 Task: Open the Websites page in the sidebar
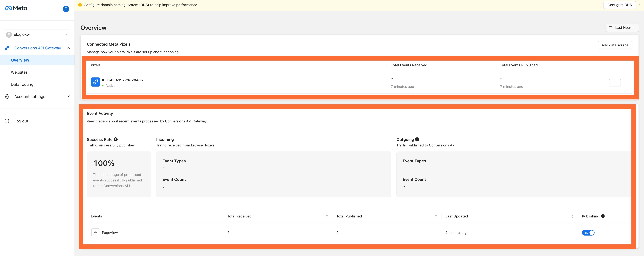click(x=19, y=72)
